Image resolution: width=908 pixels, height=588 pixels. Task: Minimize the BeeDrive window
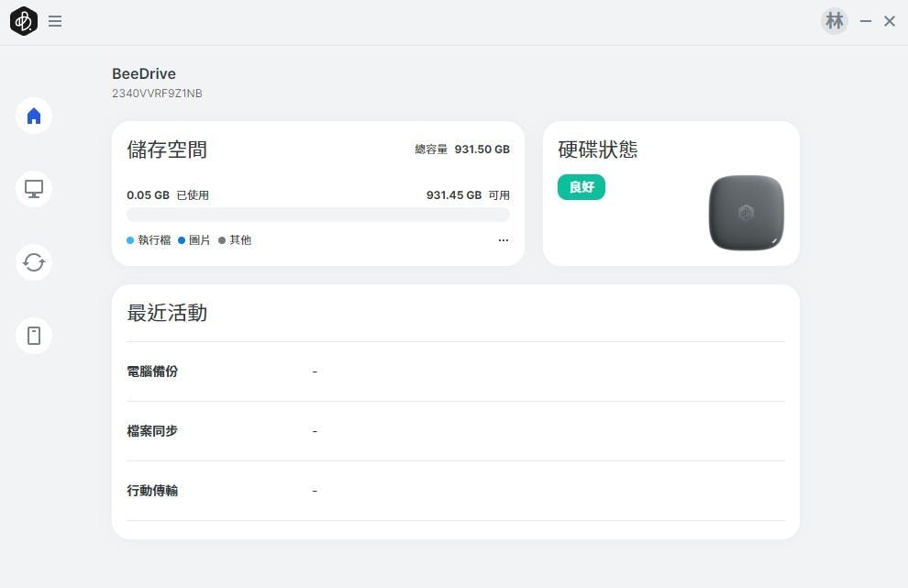point(866,21)
